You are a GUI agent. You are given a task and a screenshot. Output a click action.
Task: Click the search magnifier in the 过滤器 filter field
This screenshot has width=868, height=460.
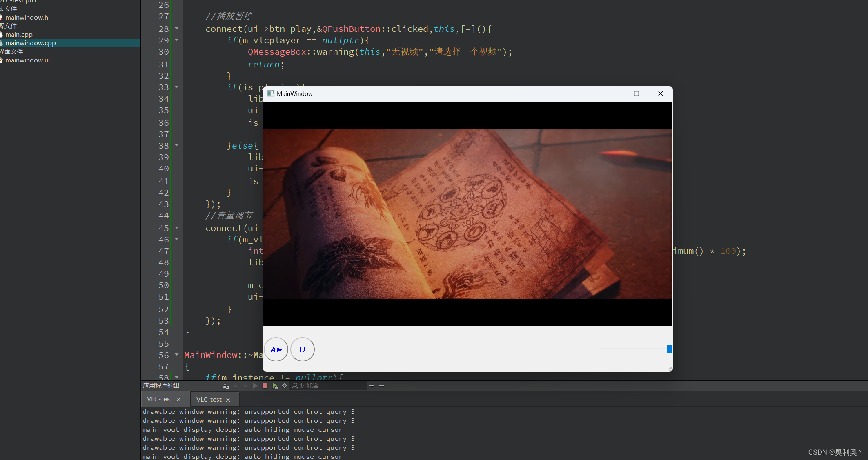(295, 386)
